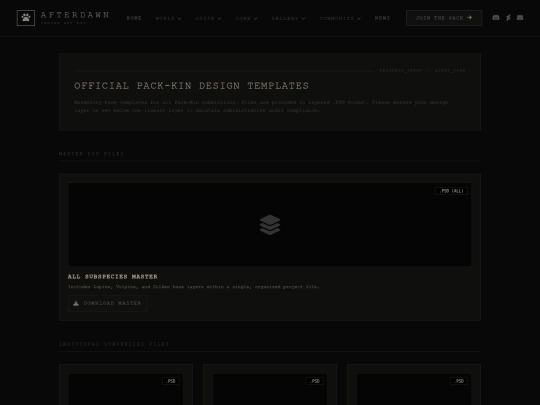
Task: Open the third individual subspecies card thumbnail
Action: coord(414,389)
